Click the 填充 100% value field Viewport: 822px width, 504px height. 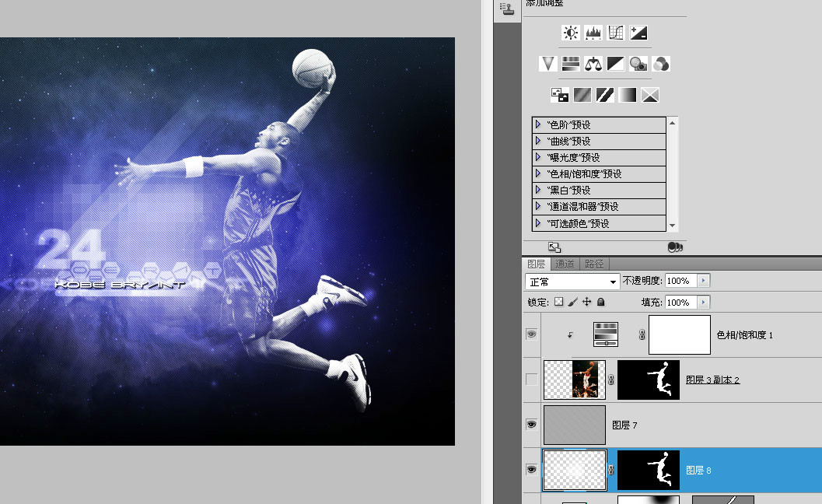click(x=681, y=302)
